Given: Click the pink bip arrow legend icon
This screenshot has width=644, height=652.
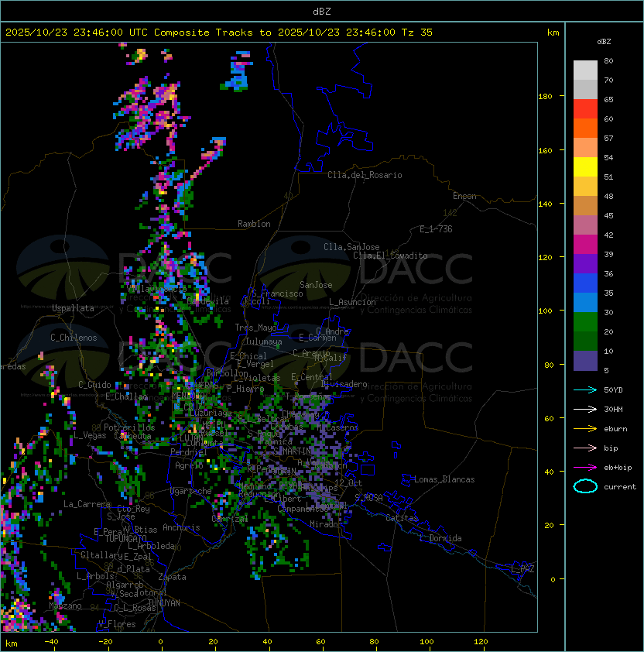Looking at the screenshot, I should pyautogui.click(x=585, y=448).
